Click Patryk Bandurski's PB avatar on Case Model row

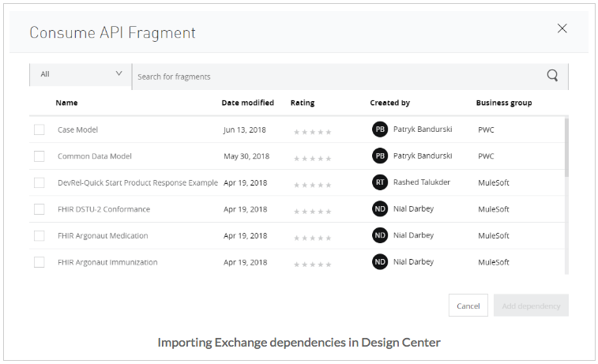(x=380, y=129)
